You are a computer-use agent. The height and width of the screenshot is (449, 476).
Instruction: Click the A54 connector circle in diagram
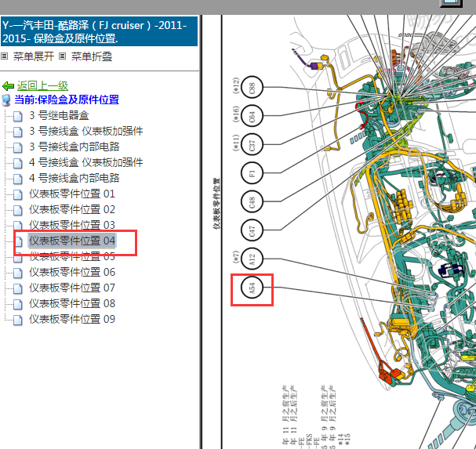[252, 288]
